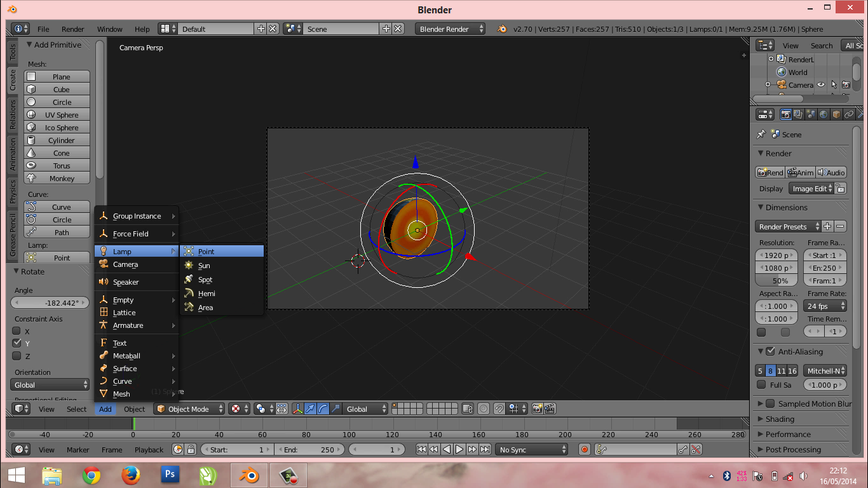Add a Text object from the menu
Screen dimensions: 868x488
[137, 343]
